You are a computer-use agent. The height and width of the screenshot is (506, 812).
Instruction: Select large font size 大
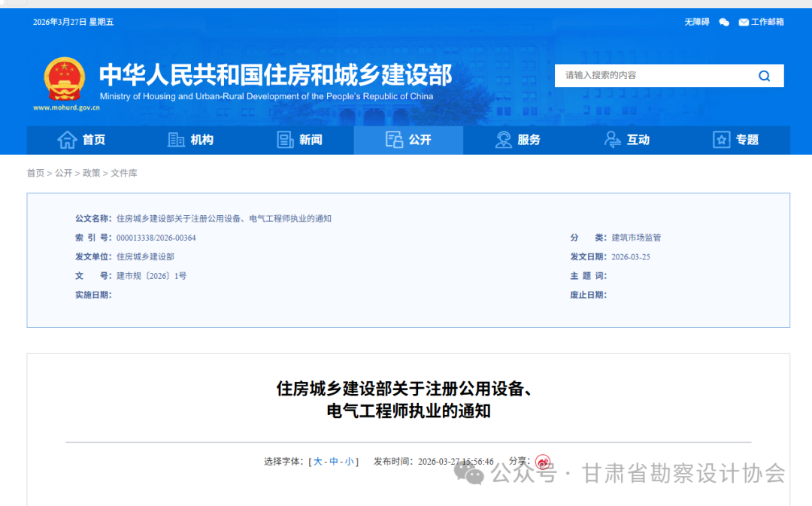pyautogui.click(x=317, y=462)
